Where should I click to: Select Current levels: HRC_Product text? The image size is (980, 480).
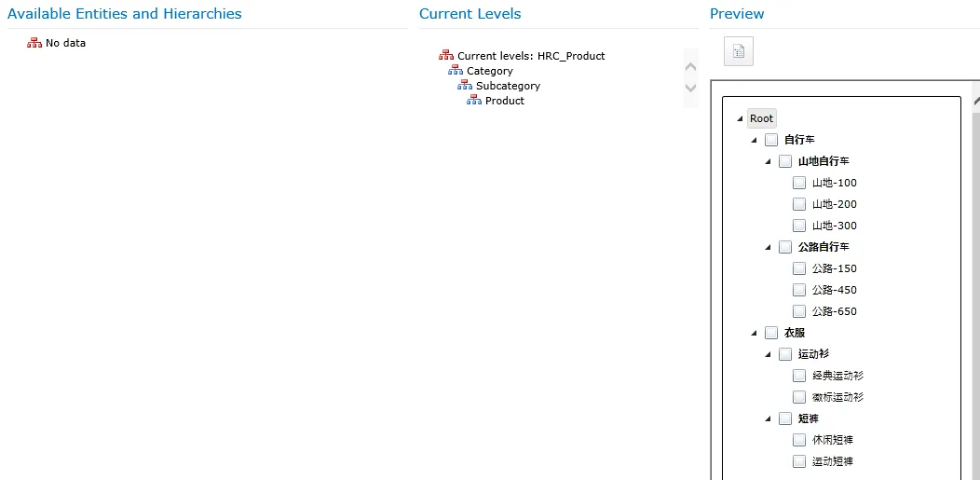(531, 56)
